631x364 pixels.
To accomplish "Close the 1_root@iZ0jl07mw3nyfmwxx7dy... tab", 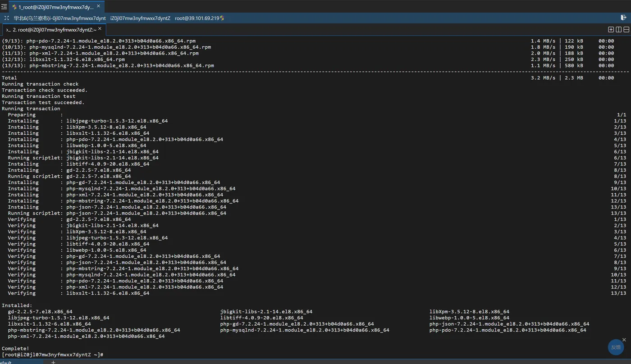I will [98, 6].
